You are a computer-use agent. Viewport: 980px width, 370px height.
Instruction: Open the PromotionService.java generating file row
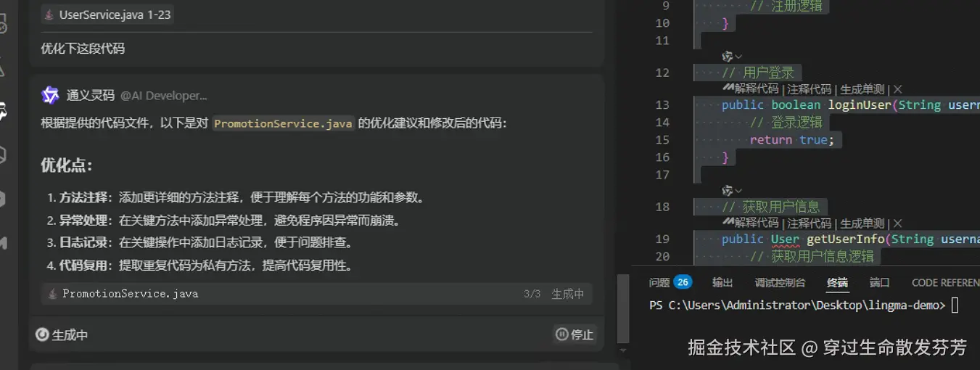[x=316, y=294]
